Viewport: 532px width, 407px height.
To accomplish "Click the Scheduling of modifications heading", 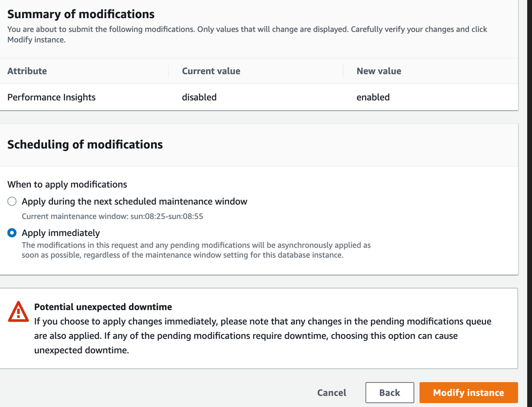I will pyautogui.click(x=85, y=145).
